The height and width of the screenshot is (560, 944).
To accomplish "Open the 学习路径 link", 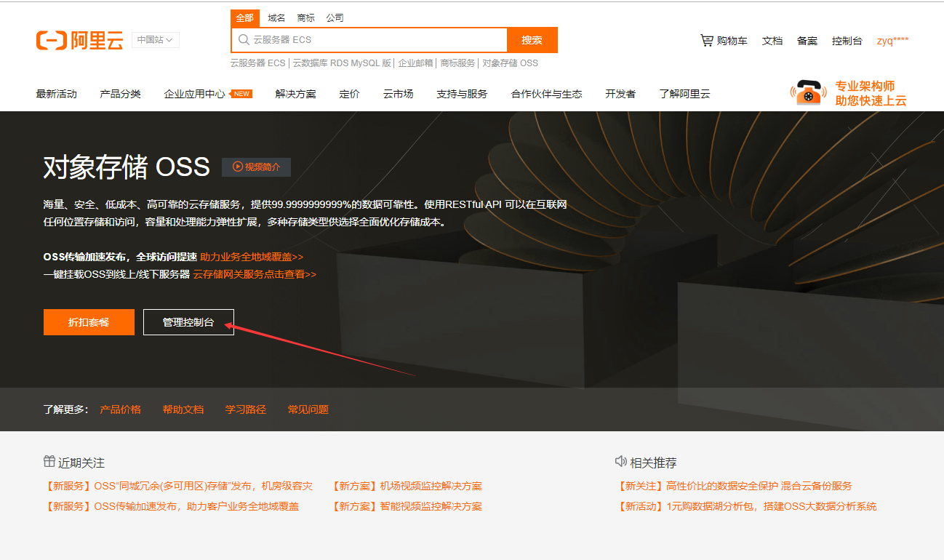I will (x=246, y=409).
